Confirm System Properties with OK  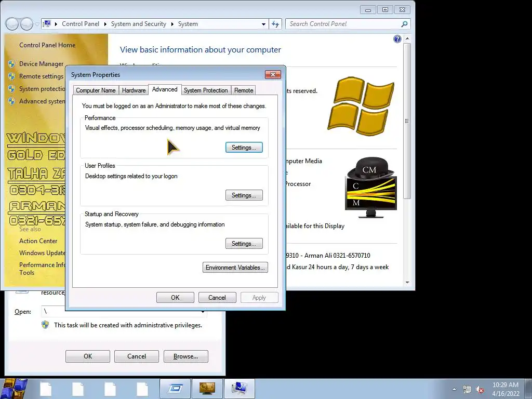point(175,298)
